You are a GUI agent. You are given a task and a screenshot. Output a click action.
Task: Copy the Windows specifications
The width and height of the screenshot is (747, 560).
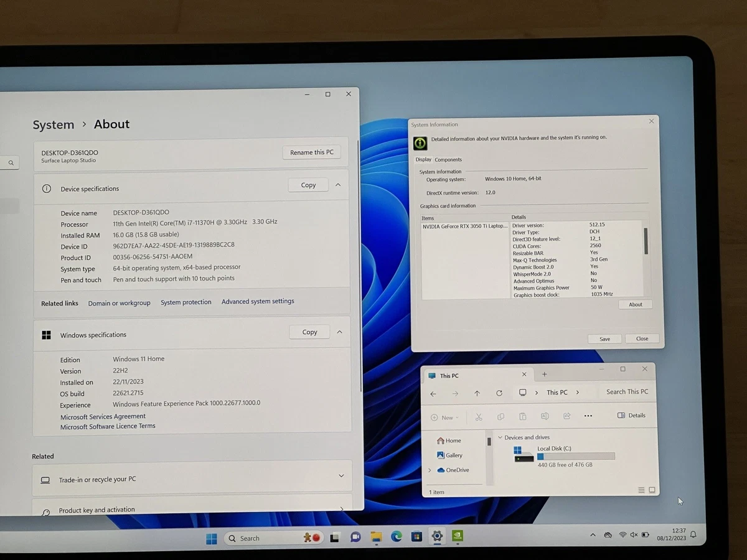click(x=309, y=332)
